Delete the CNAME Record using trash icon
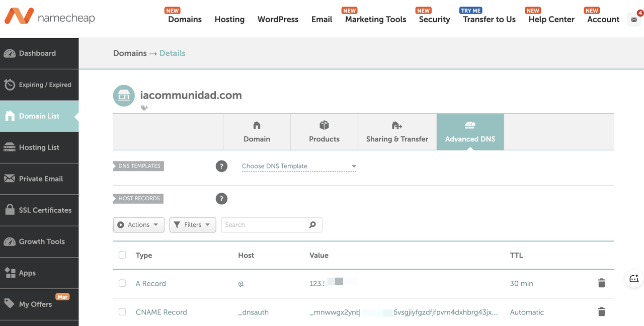This screenshot has height=326, width=644. coord(601,312)
